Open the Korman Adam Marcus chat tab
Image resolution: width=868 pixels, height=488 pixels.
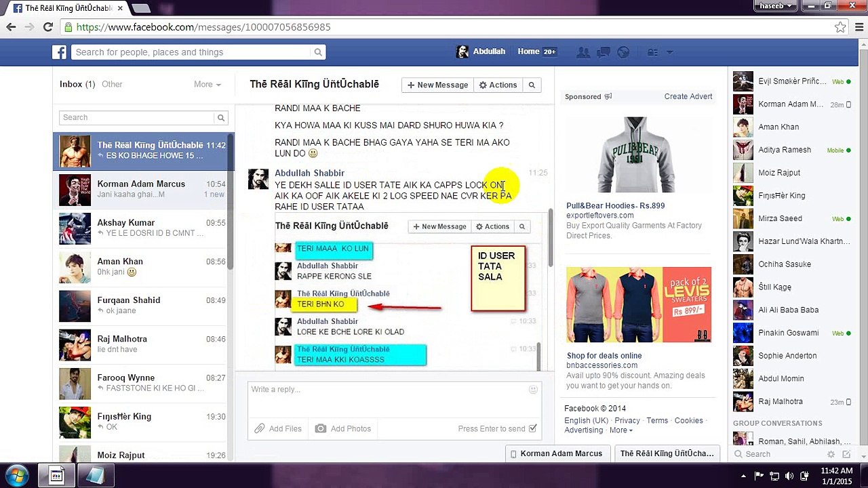tap(558, 453)
